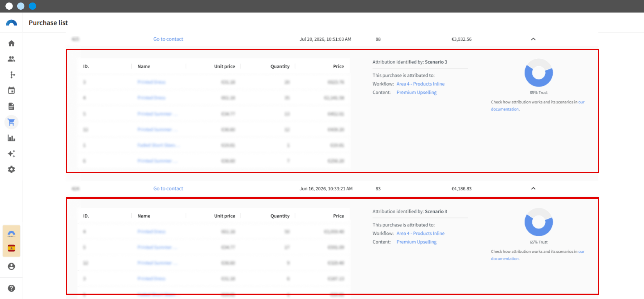The height and width of the screenshot is (299, 644).
Task: Open the Workflows branch icon
Action: click(11, 75)
